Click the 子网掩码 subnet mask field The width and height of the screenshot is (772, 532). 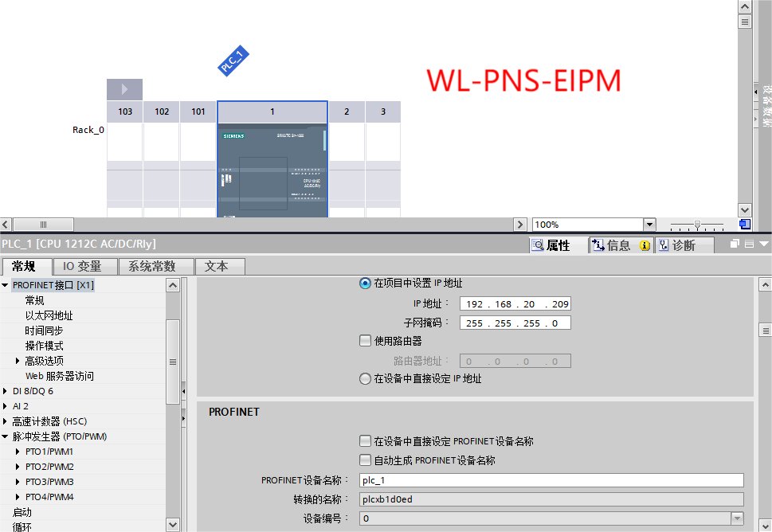click(515, 323)
